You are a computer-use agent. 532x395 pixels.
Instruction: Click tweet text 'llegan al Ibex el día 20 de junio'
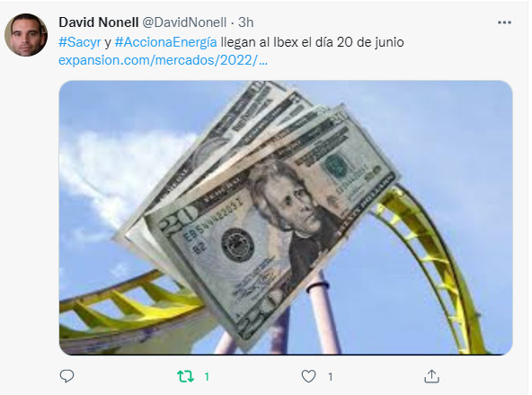click(x=312, y=42)
